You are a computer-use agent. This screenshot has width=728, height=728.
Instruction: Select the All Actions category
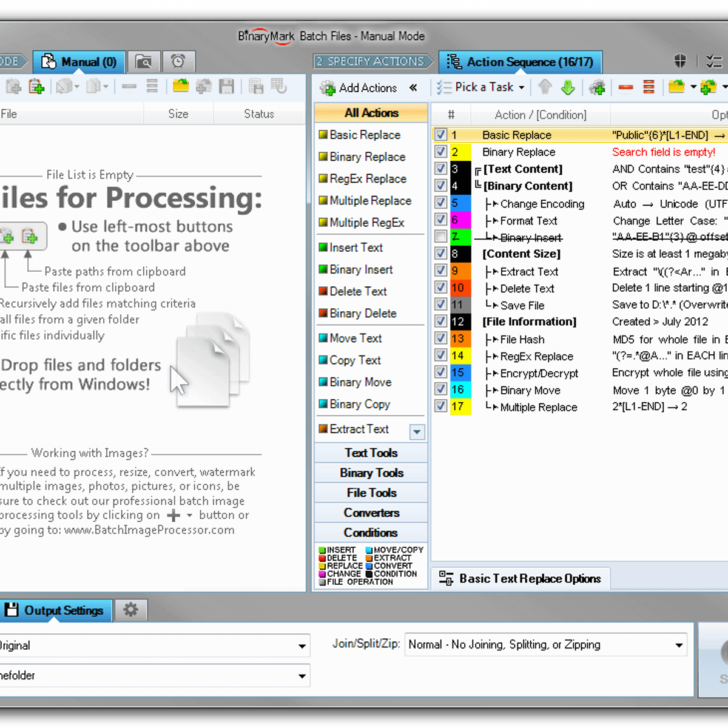point(371,113)
